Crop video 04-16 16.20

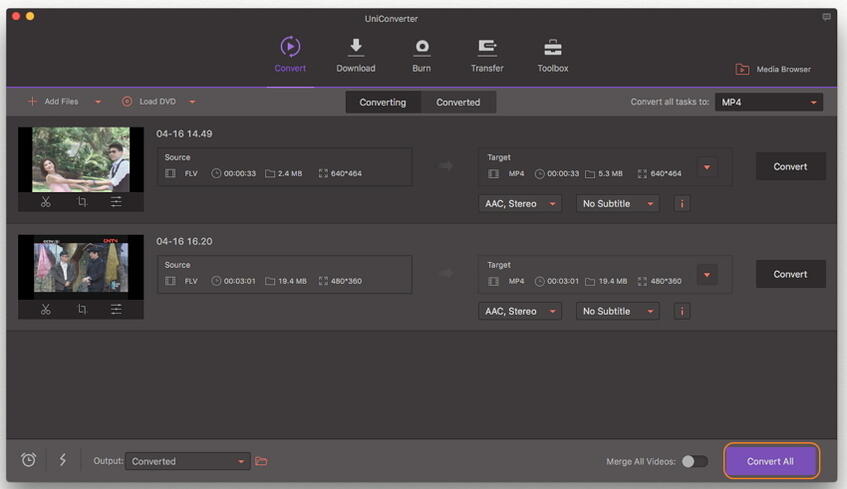[82, 310]
